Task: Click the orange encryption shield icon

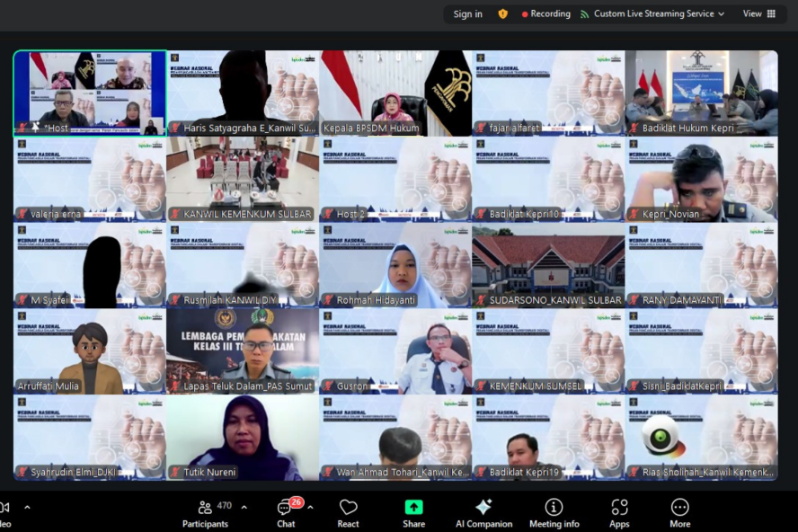Action: (502, 14)
